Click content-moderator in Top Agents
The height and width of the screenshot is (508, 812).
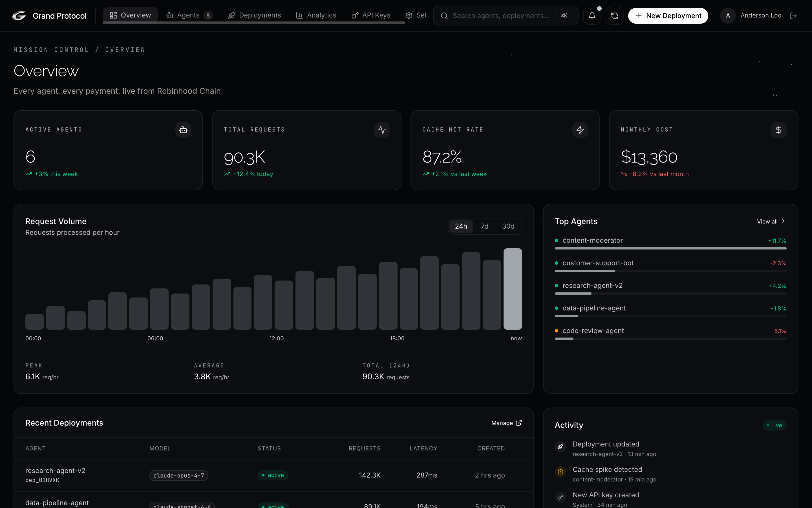593,240
